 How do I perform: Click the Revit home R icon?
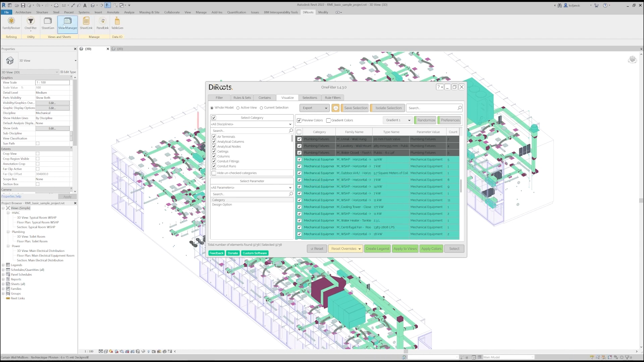pos(4,5)
